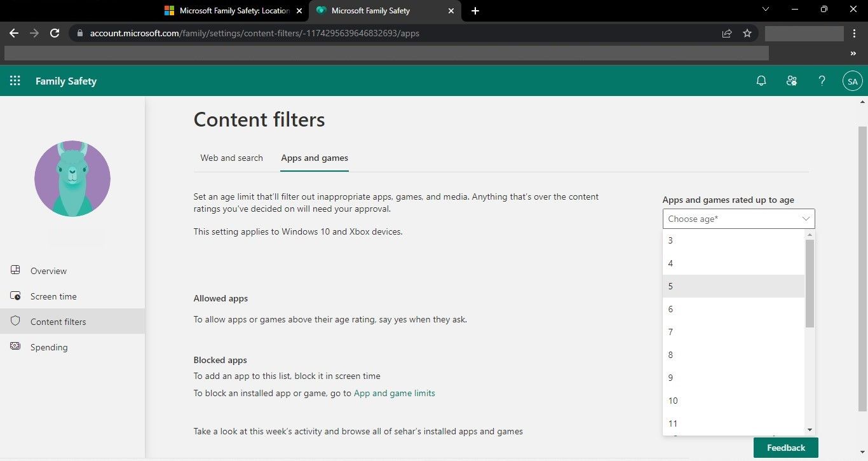The image size is (868, 461).
Task: Select age 9 from the list
Action: (x=733, y=378)
